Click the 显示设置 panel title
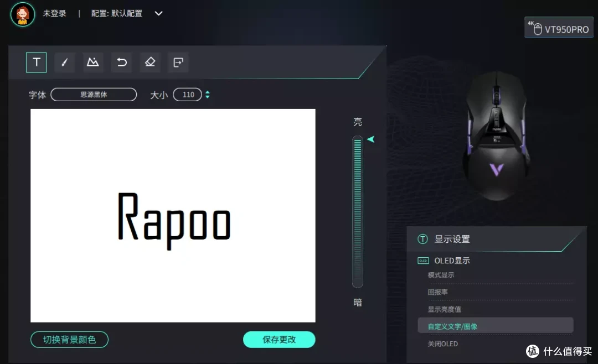This screenshot has width=598, height=364. pyautogui.click(x=452, y=240)
